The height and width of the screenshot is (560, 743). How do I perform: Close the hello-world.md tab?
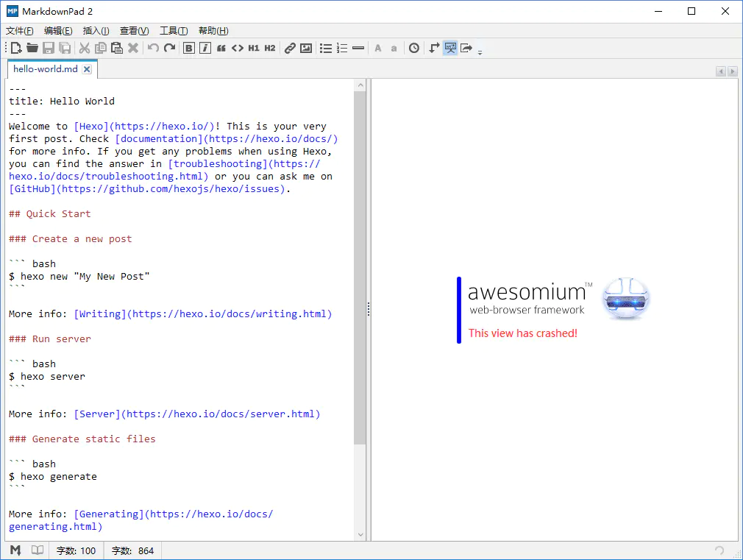[x=87, y=69]
